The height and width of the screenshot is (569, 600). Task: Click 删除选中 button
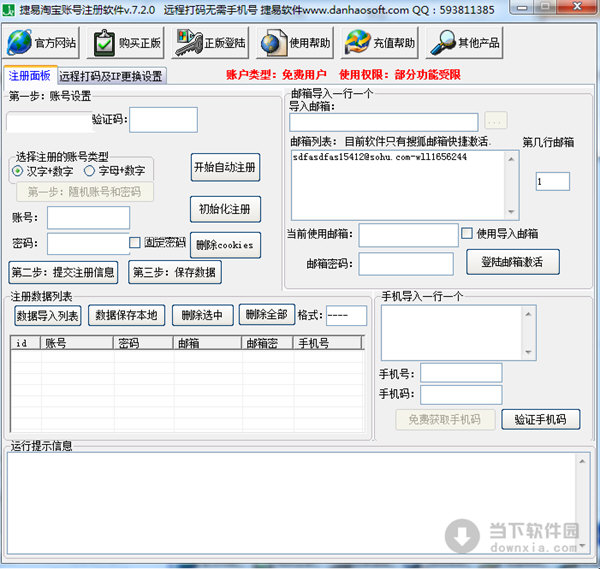click(202, 315)
